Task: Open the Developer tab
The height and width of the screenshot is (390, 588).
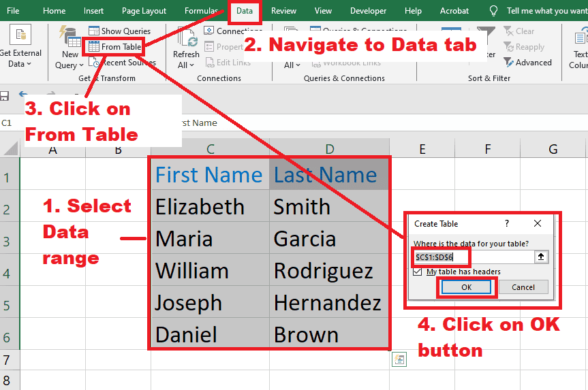Action: point(368,11)
